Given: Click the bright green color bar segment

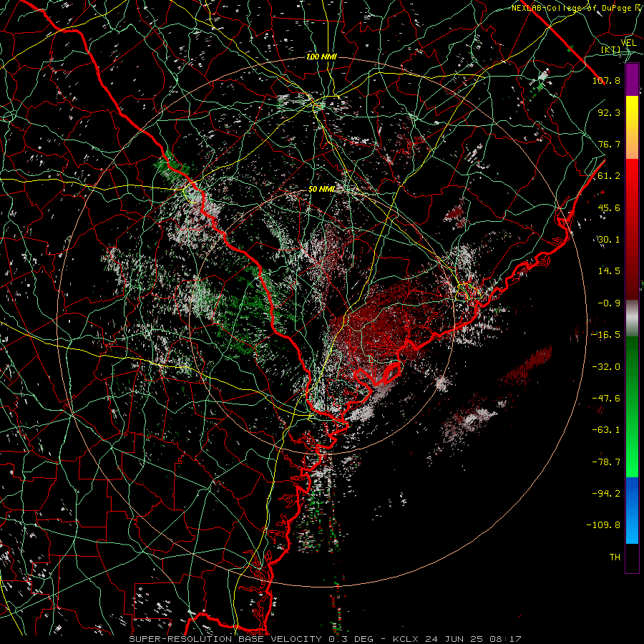Looking at the screenshot, I should pos(632,406).
